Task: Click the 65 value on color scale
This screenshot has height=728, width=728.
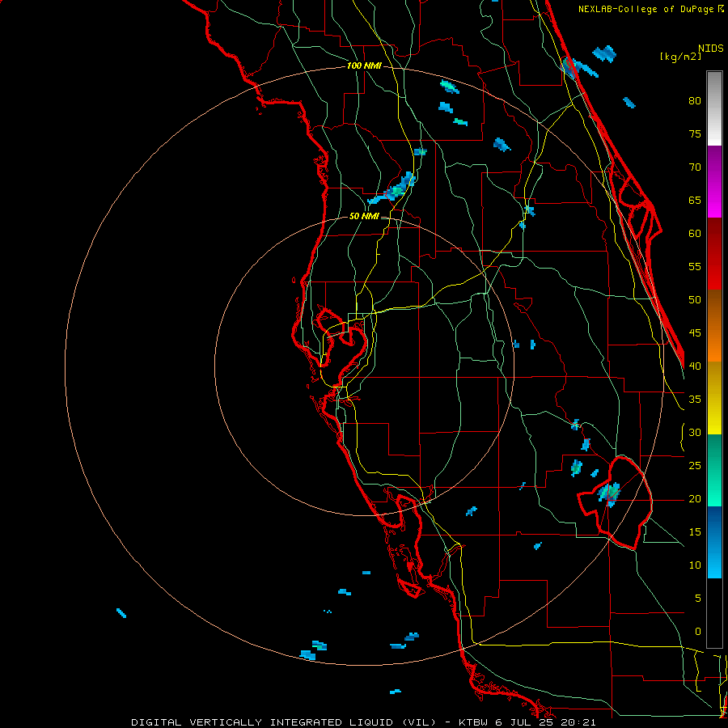Action: point(695,201)
